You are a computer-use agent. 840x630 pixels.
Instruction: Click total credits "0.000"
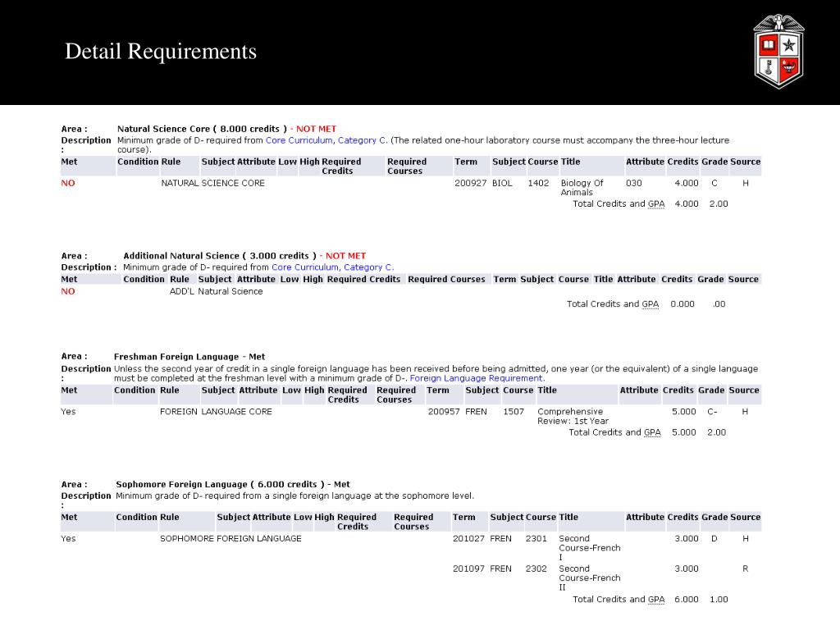point(682,304)
